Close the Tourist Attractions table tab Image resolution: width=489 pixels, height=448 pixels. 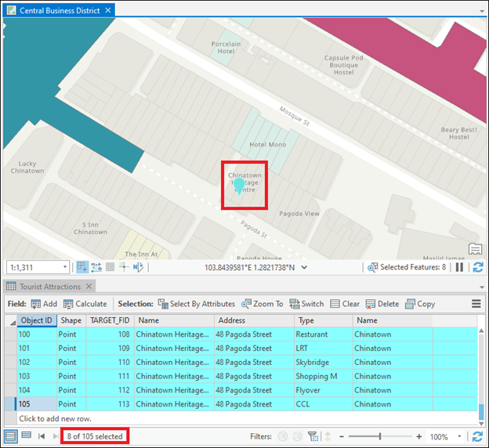[89, 286]
